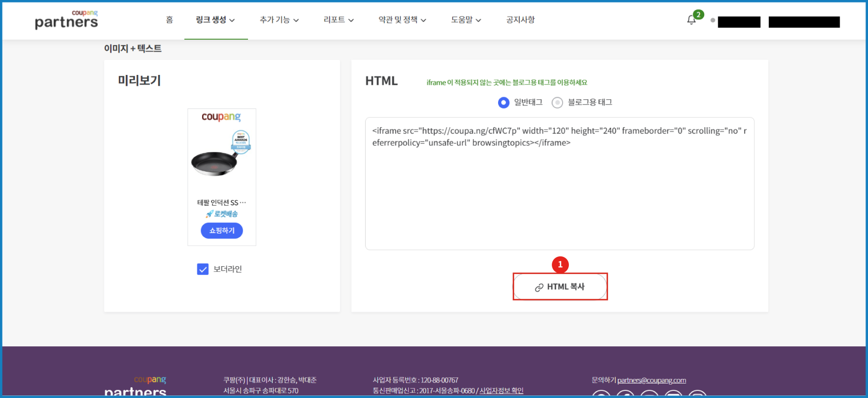
Task: Open the 도움말 dropdown
Action: click(466, 20)
